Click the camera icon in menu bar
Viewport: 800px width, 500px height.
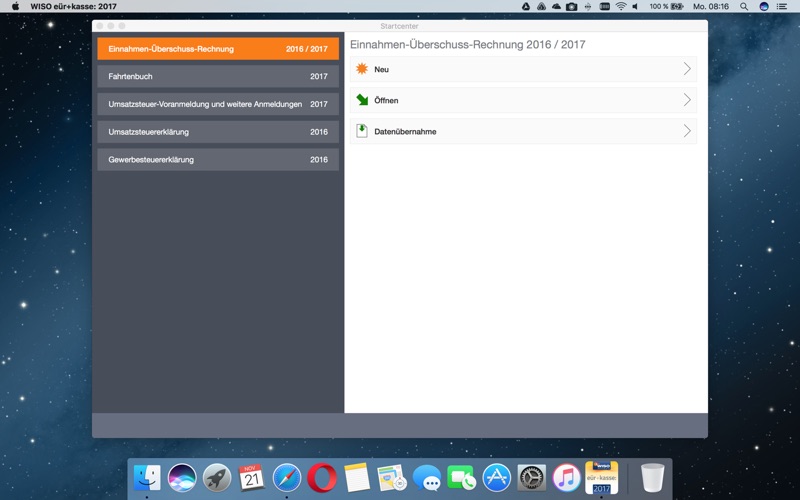(572, 7)
